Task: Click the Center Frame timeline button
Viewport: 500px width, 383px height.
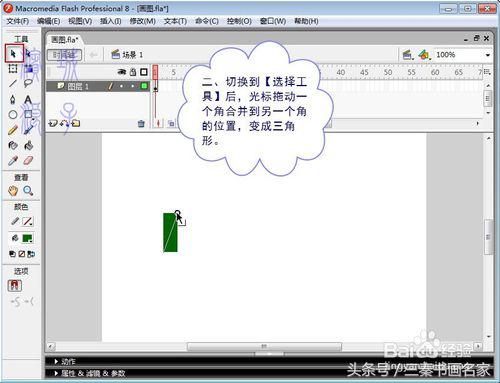Action: (159, 124)
